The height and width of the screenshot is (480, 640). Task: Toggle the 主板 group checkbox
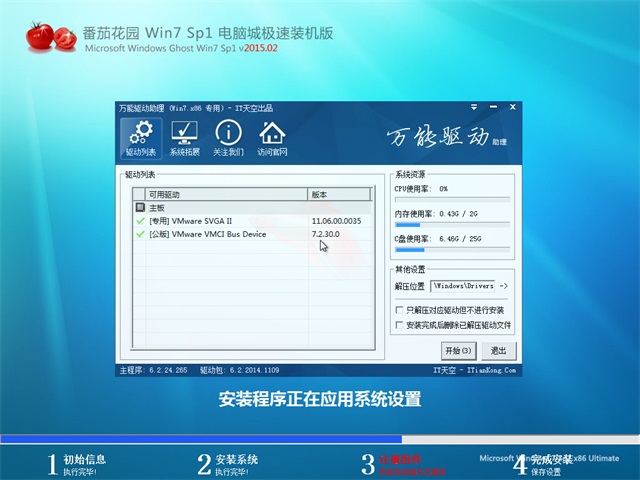click(x=140, y=208)
